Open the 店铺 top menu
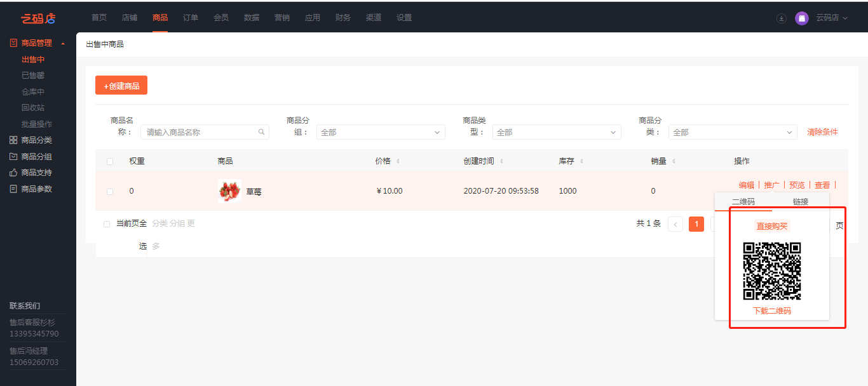Viewport: 868px width, 386px height. pos(130,18)
